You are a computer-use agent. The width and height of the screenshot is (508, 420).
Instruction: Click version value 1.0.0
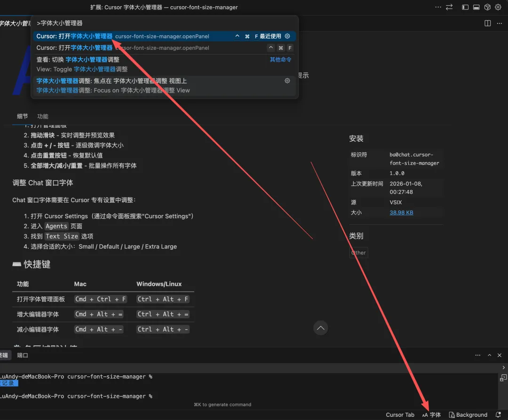click(397, 173)
